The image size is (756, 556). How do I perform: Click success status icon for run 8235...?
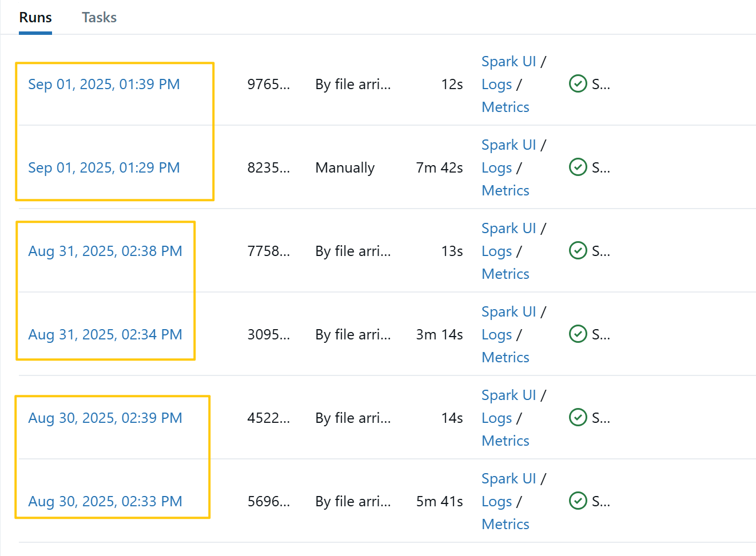click(578, 167)
